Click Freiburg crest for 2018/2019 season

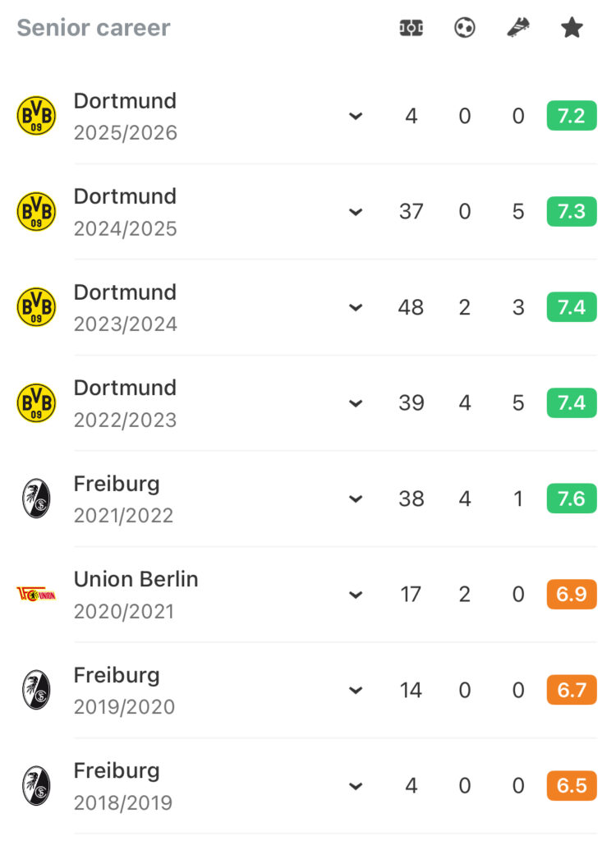click(36, 785)
